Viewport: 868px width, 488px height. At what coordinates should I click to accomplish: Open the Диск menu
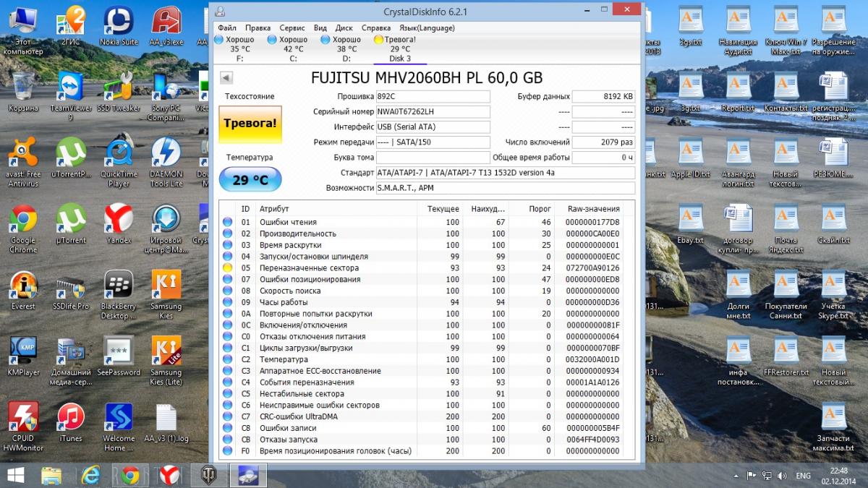pyautogui.click(x=344, y=28)
